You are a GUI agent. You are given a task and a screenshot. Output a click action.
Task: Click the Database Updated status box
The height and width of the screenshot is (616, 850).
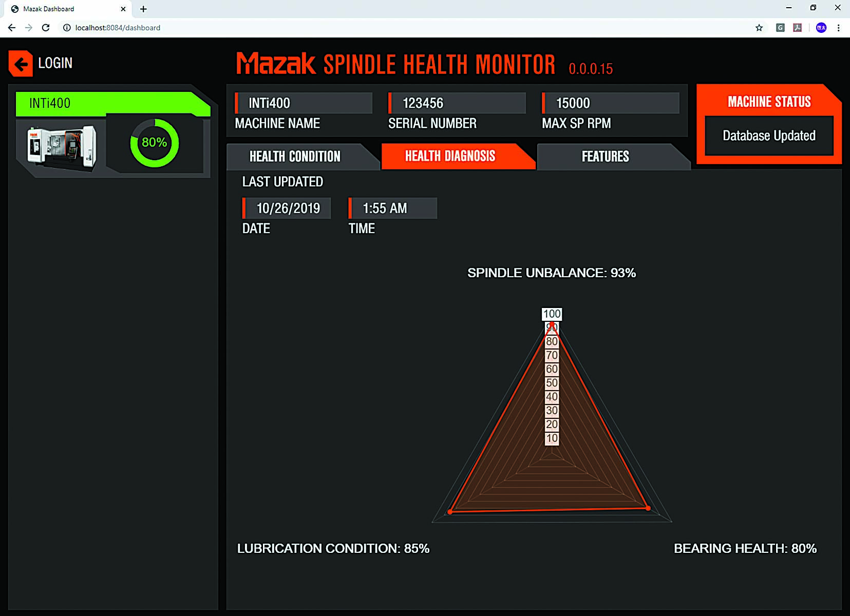pyautogui.click(x=769, y=136)
